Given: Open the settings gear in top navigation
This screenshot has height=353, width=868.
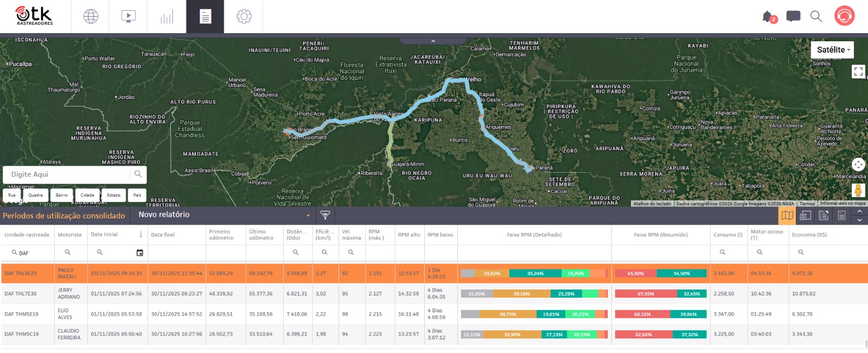Looking at the screenshot, I should [244, 16].
